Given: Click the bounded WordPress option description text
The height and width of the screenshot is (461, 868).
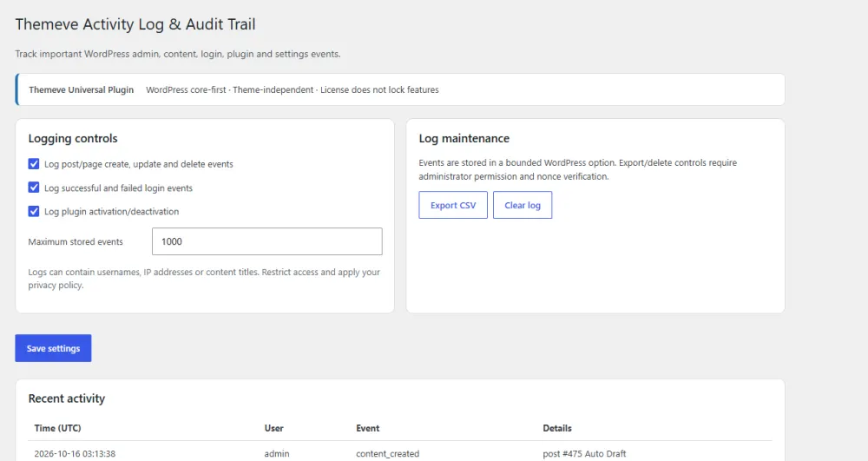Looking at the screenshot, I should coord(577,169).
